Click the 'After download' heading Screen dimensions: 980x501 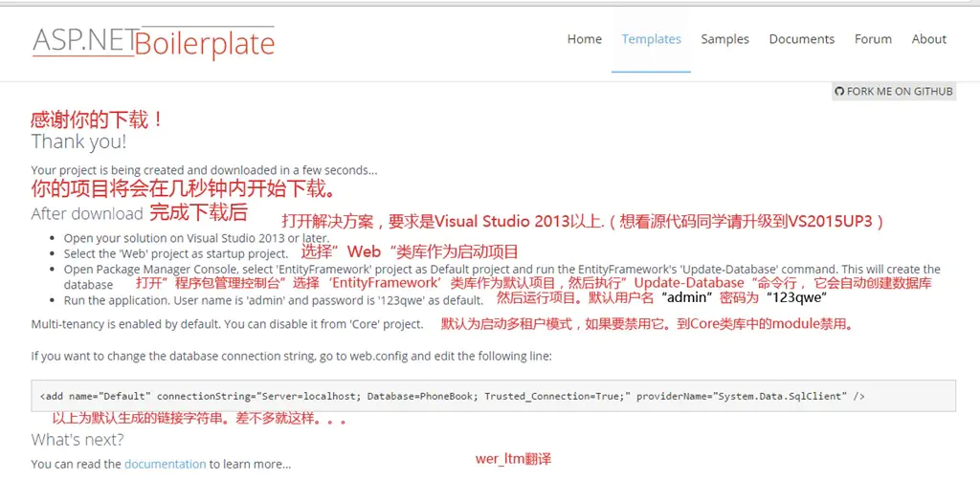87,213
